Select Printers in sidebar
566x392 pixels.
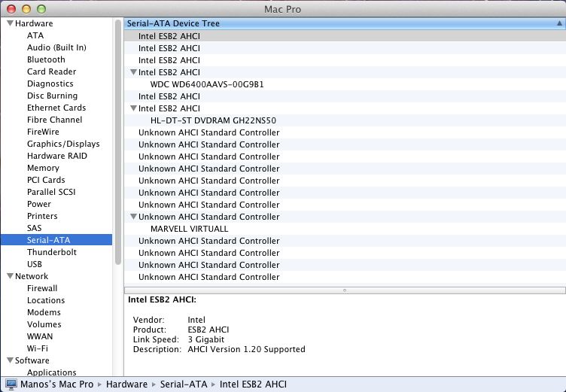[x=42, y=216]
